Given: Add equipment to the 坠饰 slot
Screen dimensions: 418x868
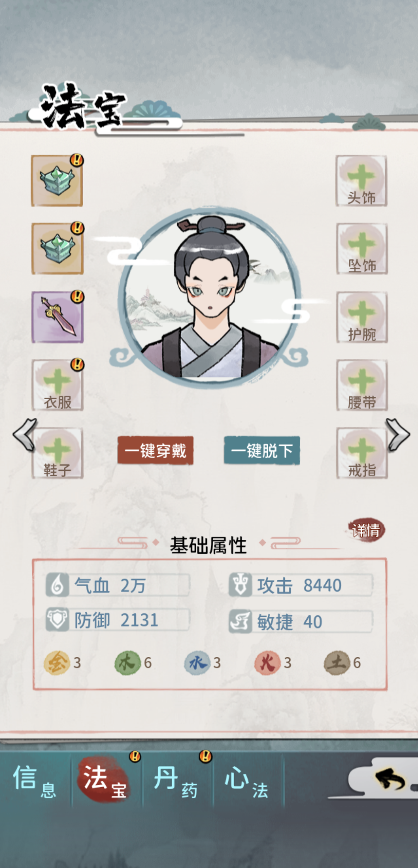Looking at the screenshot, I should coord(362,249).
